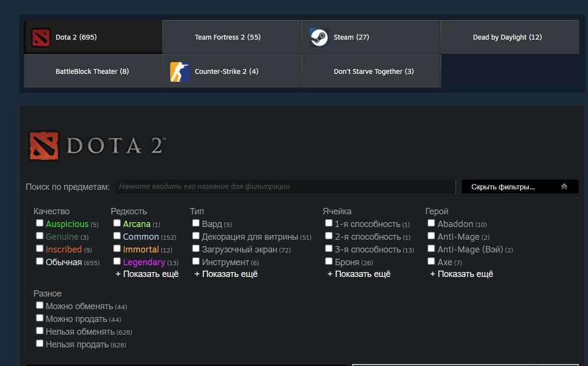
Task: Check the Инструмент type filter
Action: (x=196, y=261)
